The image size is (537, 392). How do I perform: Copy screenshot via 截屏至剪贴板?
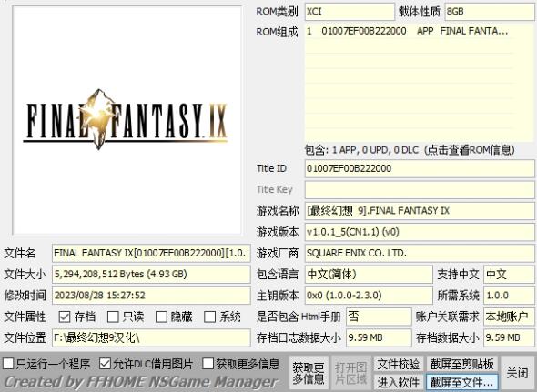[x=461, y=364]
